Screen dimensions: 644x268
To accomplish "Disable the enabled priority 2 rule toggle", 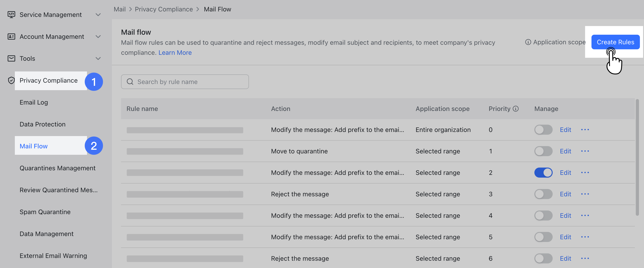I will [543, 173].
